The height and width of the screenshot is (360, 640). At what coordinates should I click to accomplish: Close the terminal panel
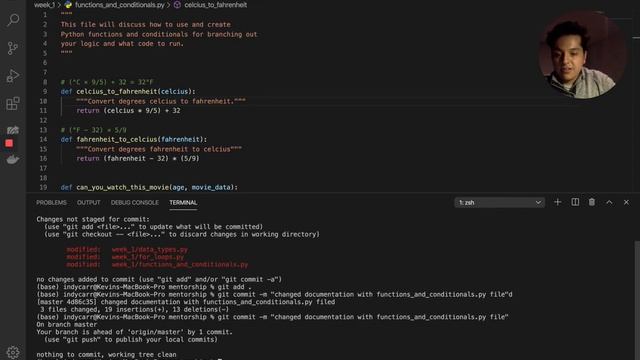click(626, 202)
